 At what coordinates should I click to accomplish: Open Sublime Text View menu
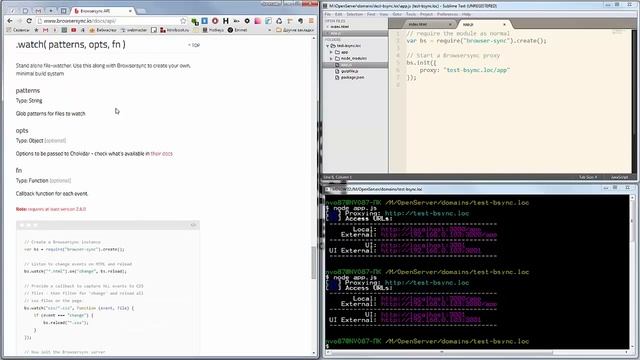click(x=384, y=14)
